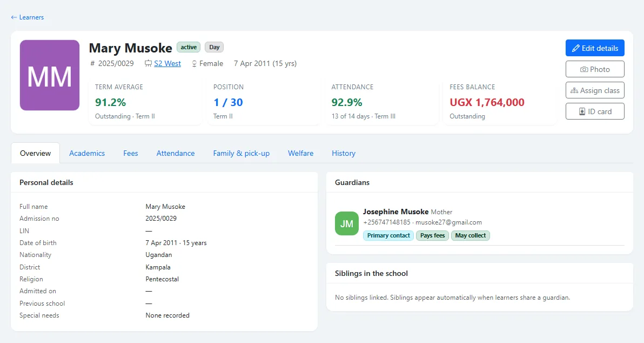Viewport: 644px width, 343px height.
Task: Click the Siblings in the school heading
Action: click(371, 273)
